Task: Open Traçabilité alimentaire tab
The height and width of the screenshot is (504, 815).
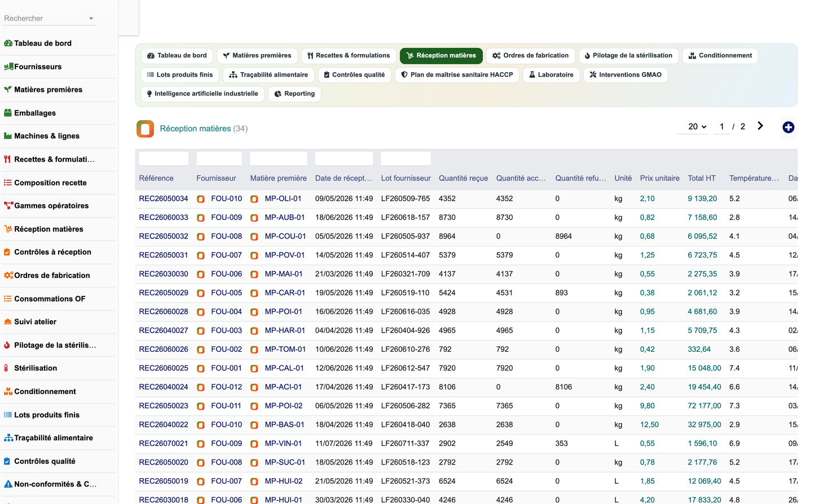Action: point(268,75)
